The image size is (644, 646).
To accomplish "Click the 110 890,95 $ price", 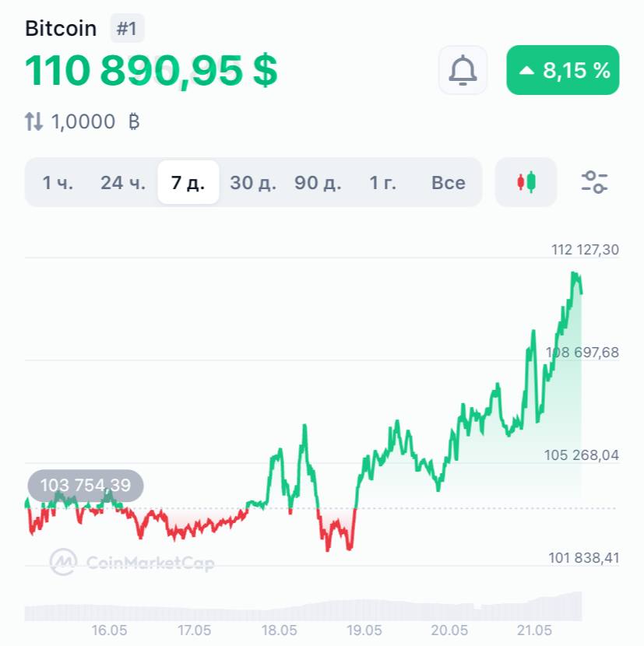I will coord(151,71).
